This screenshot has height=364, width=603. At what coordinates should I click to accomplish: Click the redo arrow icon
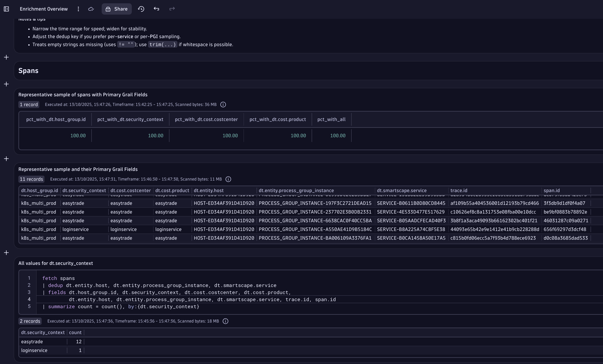(x=172, y=9)
